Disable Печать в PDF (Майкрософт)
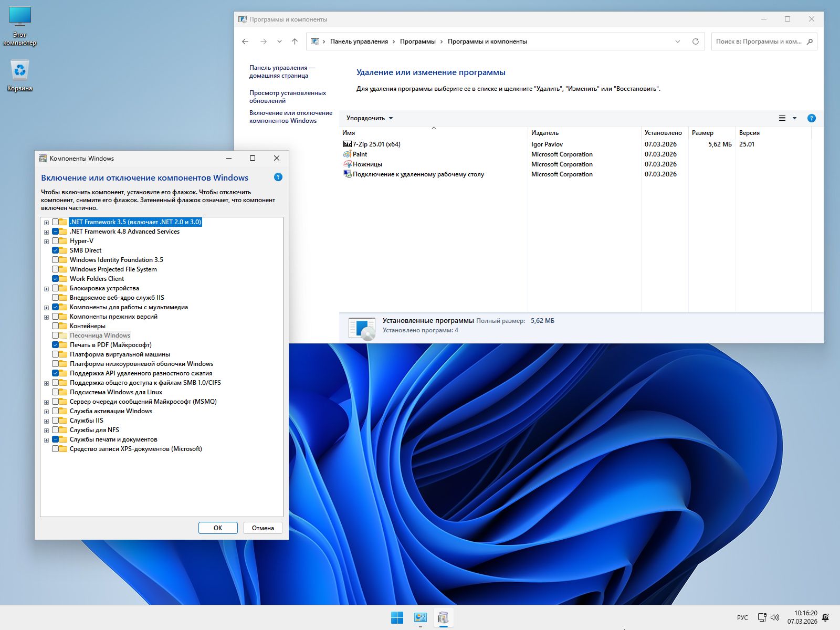Screen dimensions: 840x630 pyautogui.click(x=57, y=344)
